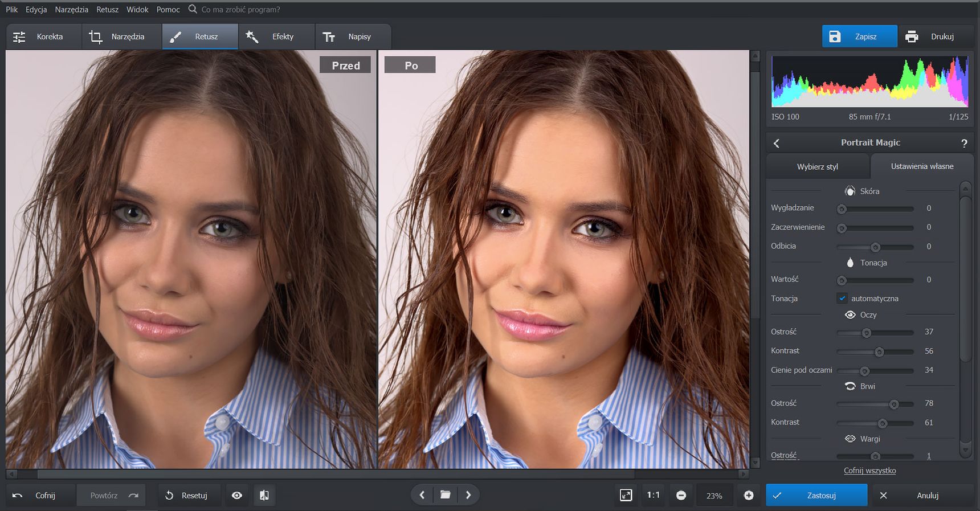Click the Brwi eyebrow section icon
The width and height of the screenshot is (980, 511).
[850, 386]
